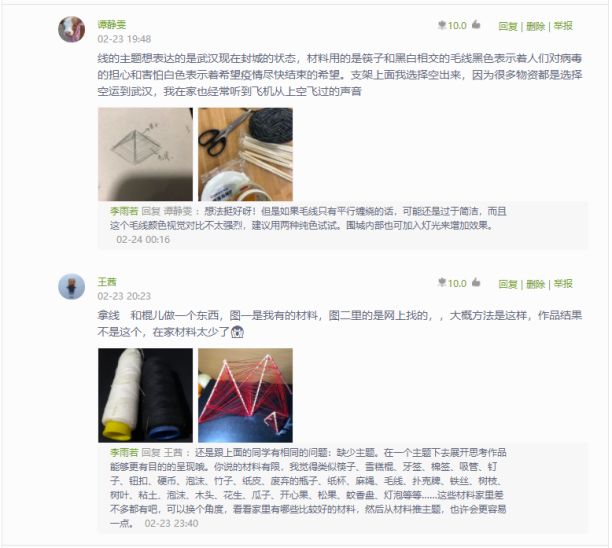View the red string art photo
The height and width of the screenshot is (548, 612).
tap(246, 395)
